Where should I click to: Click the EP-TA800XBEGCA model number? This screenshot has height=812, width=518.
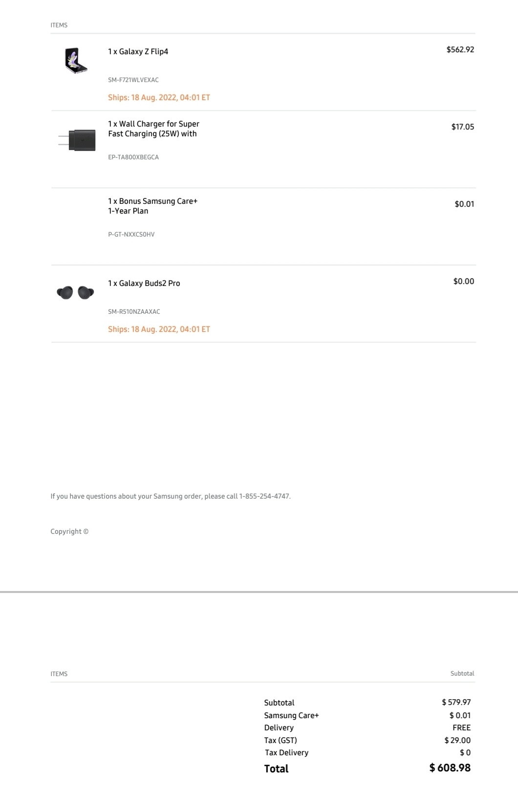pos(133,157)
